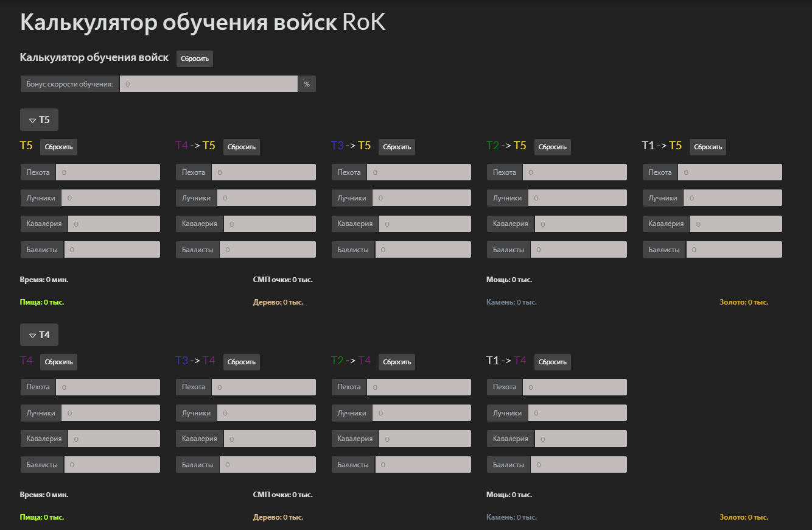Focus Баллисты field in plain T4 column
The image size is (812, 530).
coord(112,465)
